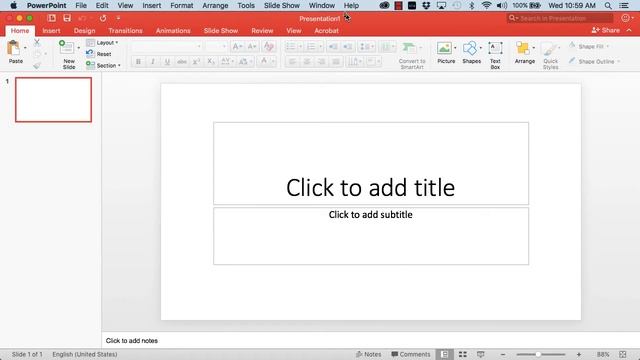
Task: Click the Clear Formatting icon
Action: [269, 47]
